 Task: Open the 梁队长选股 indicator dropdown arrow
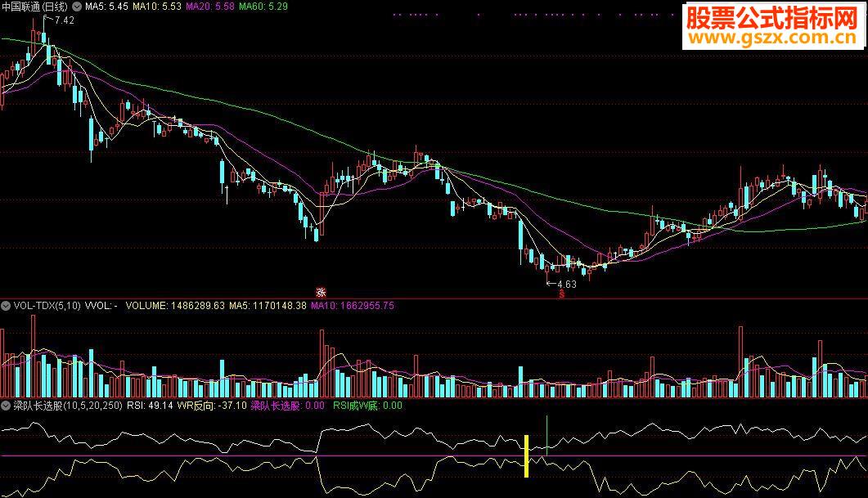(x=6, y=406)
